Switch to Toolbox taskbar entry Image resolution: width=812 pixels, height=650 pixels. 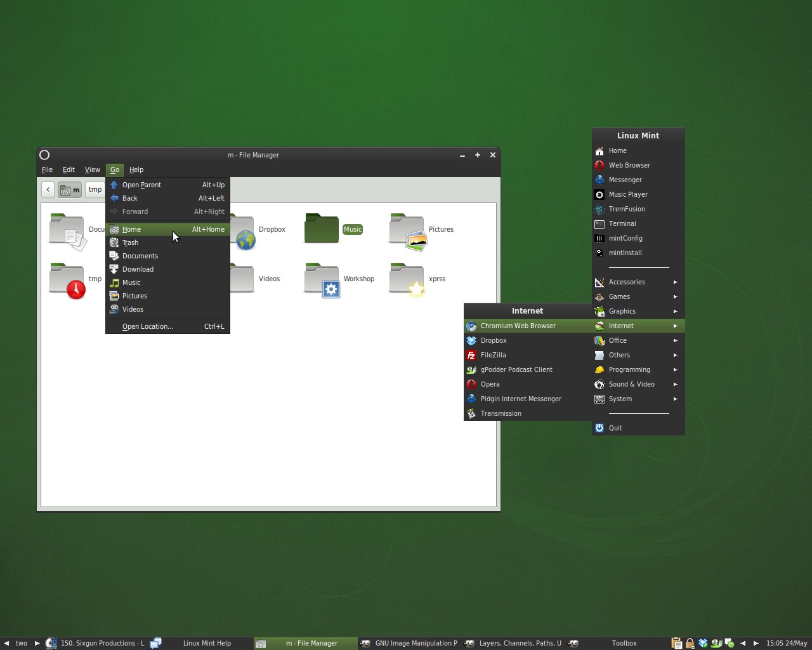(x=617, y=643)
